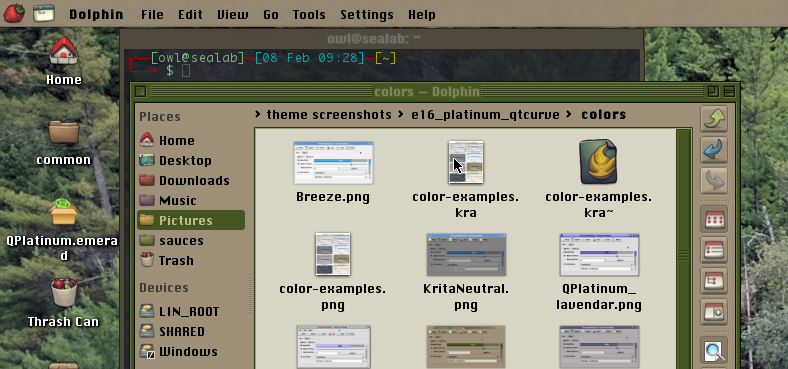
Task: Click the Dolphin window menu button at title bar left
Action: pos(141,91)
